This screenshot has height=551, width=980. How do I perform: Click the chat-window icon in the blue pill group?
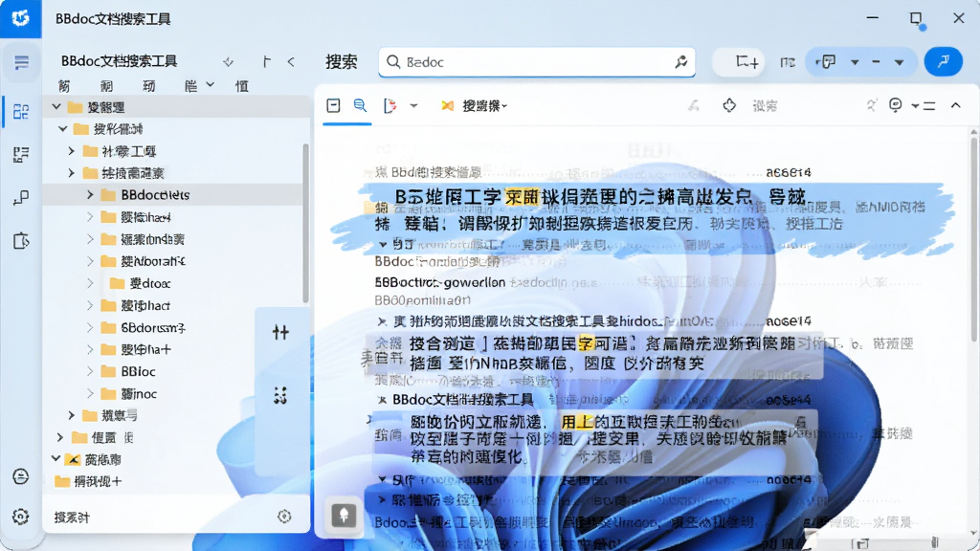tap(828, 62)
